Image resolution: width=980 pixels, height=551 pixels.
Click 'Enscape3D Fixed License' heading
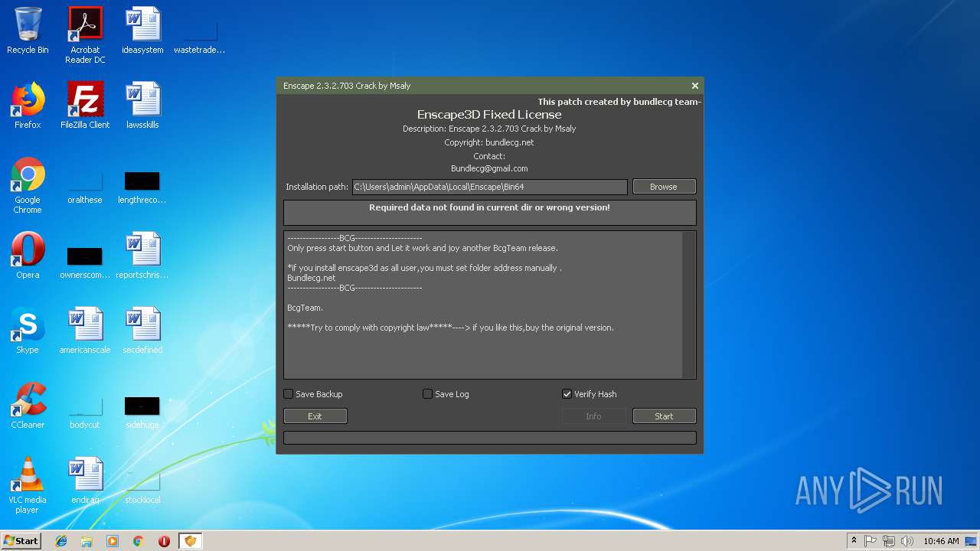pyautogui.click(x=489, y=115)
